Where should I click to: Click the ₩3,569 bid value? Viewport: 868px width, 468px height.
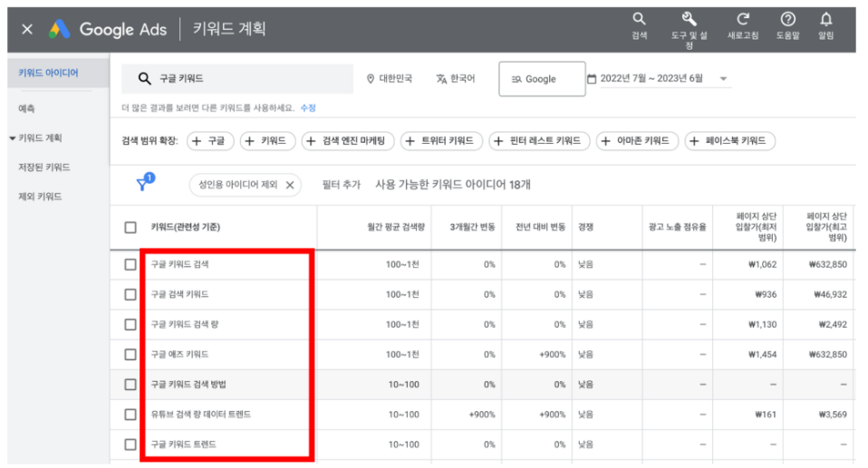pyautogui.click(x=833, y=415)
